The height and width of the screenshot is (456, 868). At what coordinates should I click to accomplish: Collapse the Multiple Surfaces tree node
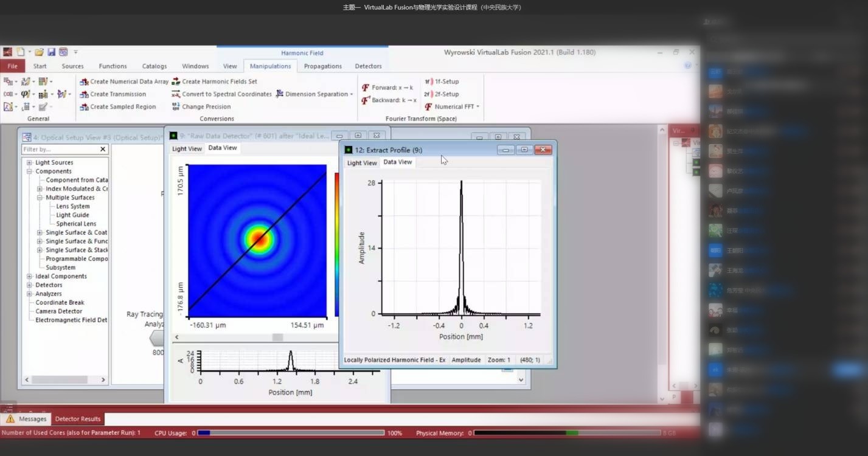(40, 198)
